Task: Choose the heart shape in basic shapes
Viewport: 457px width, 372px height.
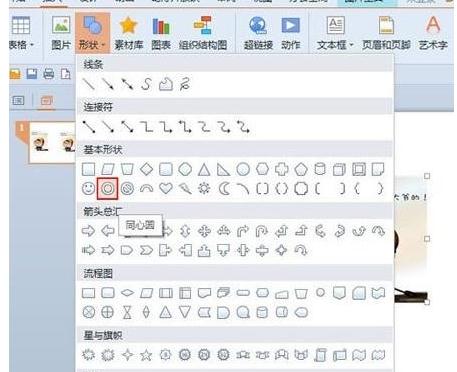Action: coord(166,189)
